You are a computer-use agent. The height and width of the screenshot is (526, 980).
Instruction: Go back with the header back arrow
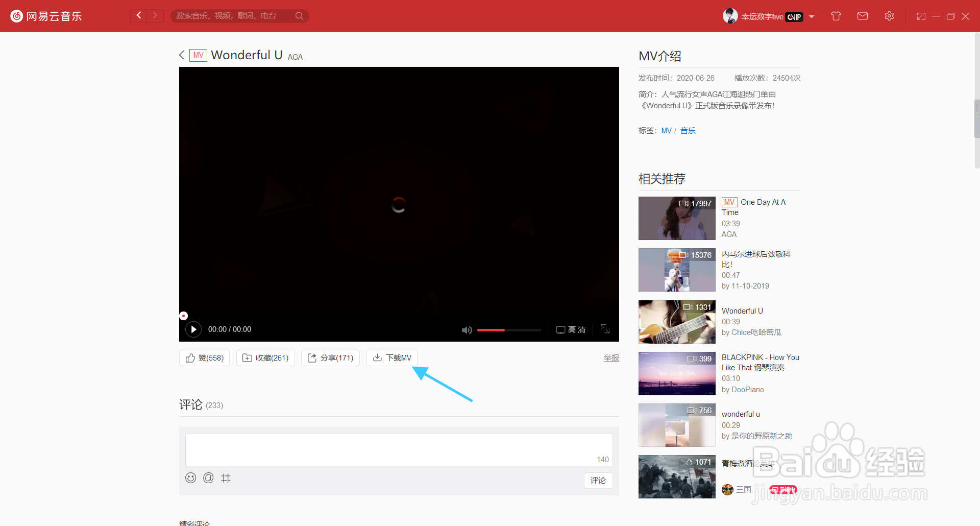(x=139, y=16)
